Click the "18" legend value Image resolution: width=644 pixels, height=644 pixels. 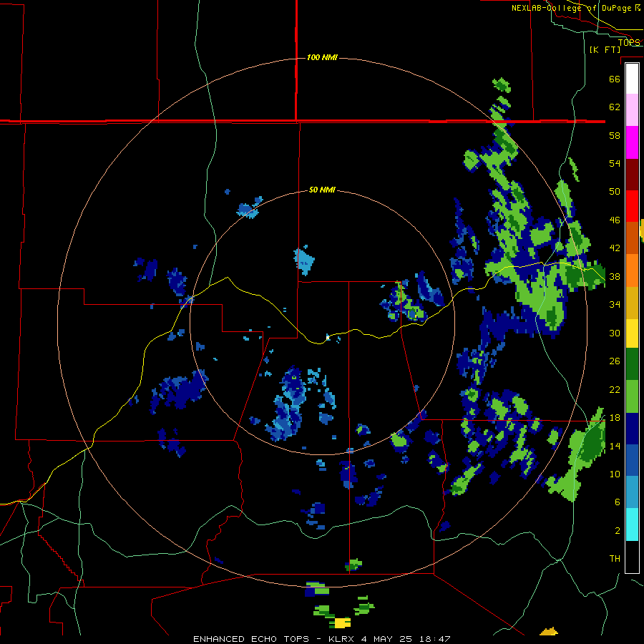(x=615, y=418)
